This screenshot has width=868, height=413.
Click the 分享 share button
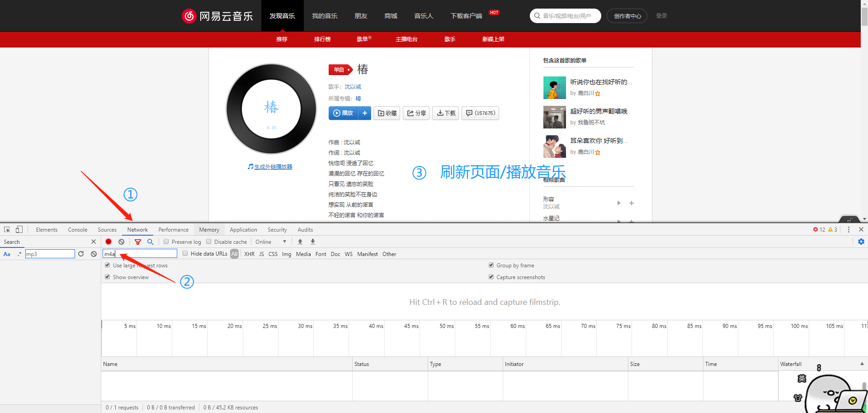416,113
